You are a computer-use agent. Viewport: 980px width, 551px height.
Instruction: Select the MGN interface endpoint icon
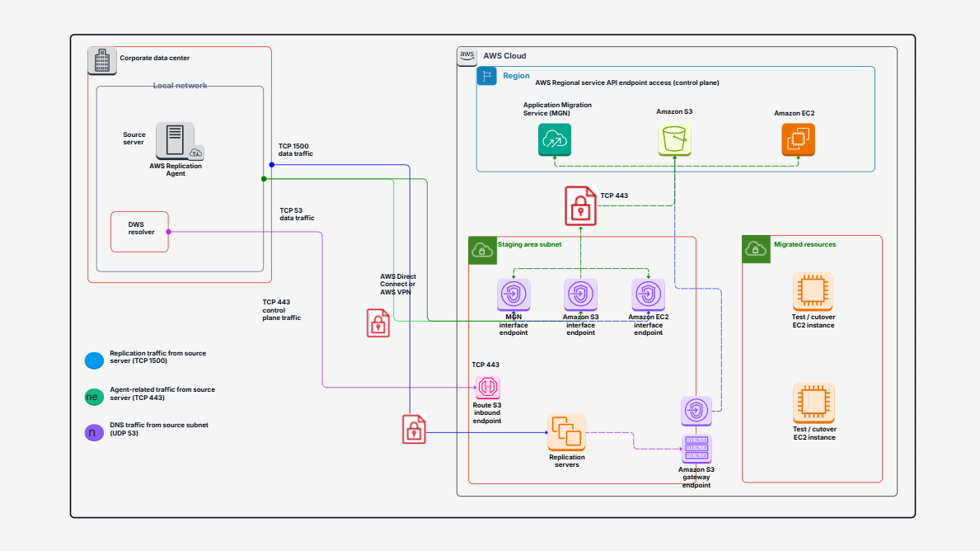pyautogui.click(x=513, y=294)
